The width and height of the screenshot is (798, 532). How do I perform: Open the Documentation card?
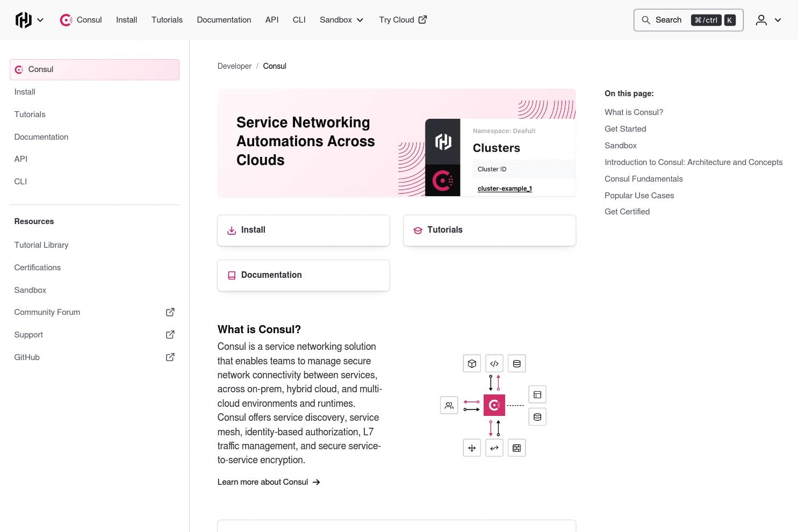tap(304, 276)
